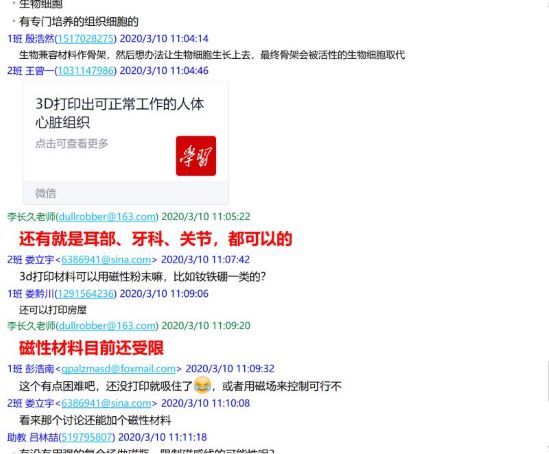Click the laughing-crying emoji in message

202,385
